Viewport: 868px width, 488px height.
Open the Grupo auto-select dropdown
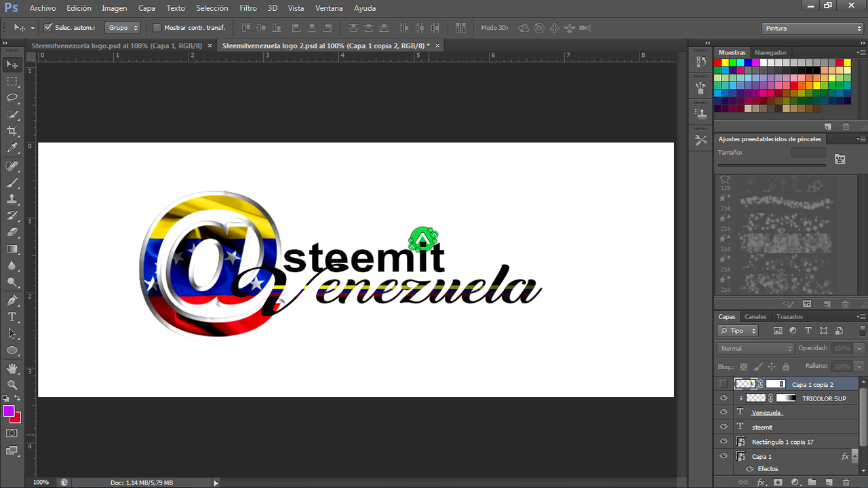click(x=123, y=28)
